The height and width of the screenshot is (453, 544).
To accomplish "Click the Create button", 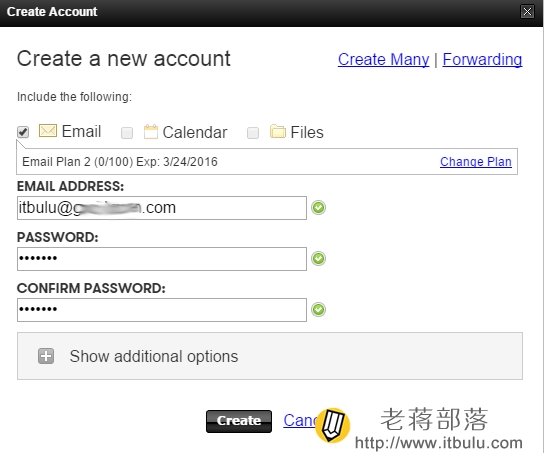I will pos(239,421).
